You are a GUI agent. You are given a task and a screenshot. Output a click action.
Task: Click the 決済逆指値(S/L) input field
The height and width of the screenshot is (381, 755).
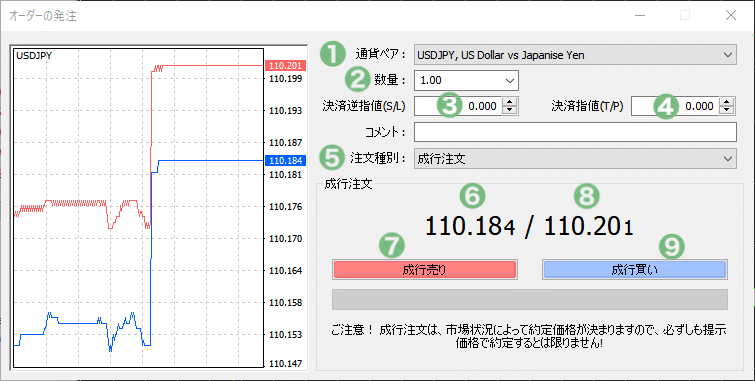point(457,106)
